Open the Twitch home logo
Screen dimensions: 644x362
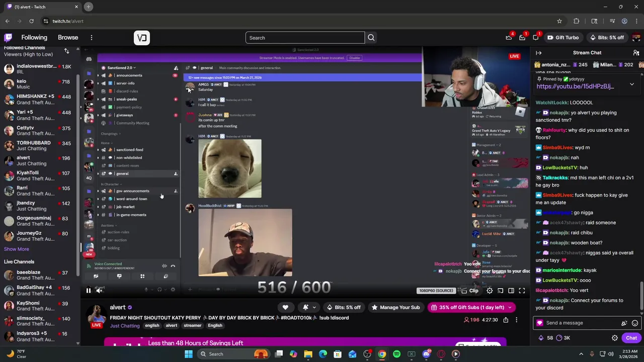click(x=8, y=38)
